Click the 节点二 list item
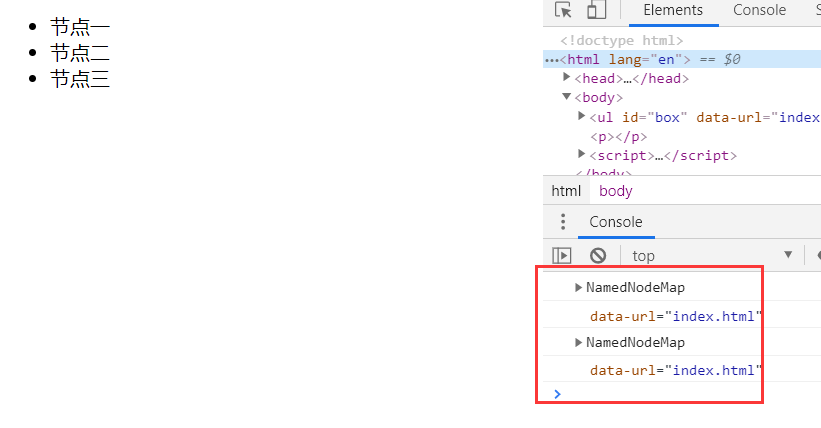This screenshot has width=821, height=428. pos(80,53)
